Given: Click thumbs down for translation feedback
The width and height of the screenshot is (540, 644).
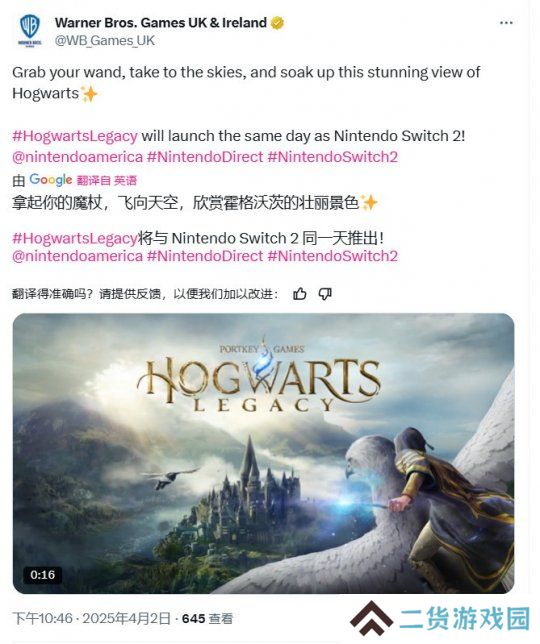Looking at the screenshot, I should coord(325,294).
